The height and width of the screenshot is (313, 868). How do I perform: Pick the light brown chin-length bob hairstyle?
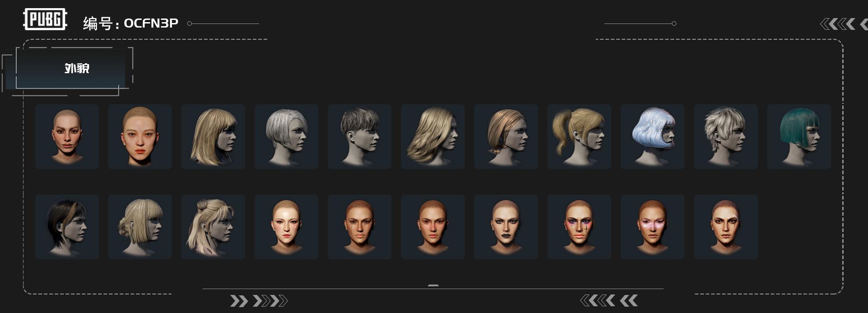point(506,136)
